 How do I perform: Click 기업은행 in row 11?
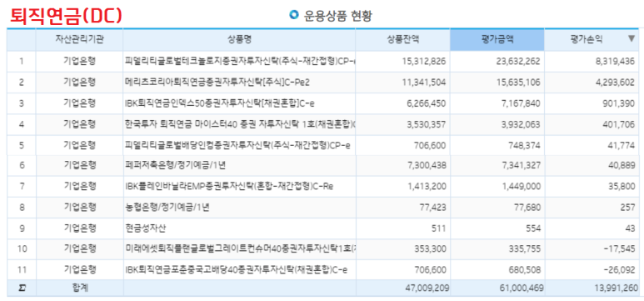coord(80,269)
